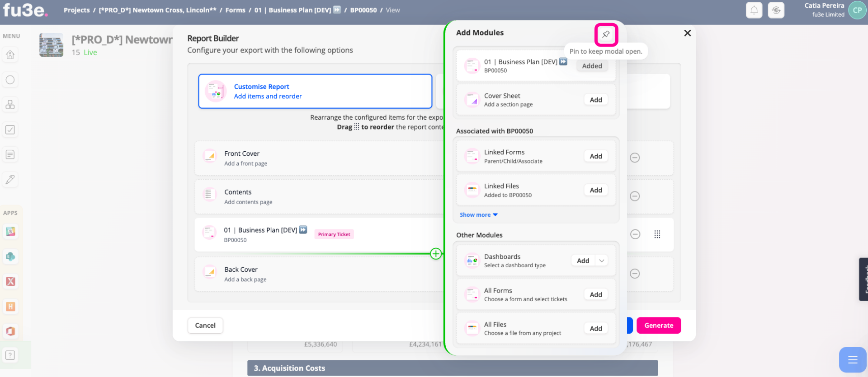The image size is (868, 377).
Task: Open the help question mark icon
Action: click(x=10, y=355)
